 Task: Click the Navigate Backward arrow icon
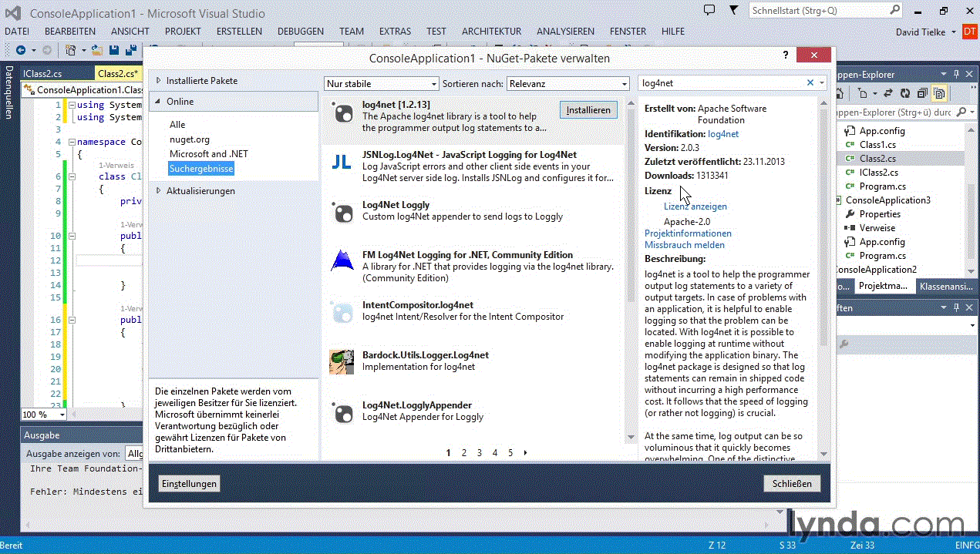click(21, 50)
